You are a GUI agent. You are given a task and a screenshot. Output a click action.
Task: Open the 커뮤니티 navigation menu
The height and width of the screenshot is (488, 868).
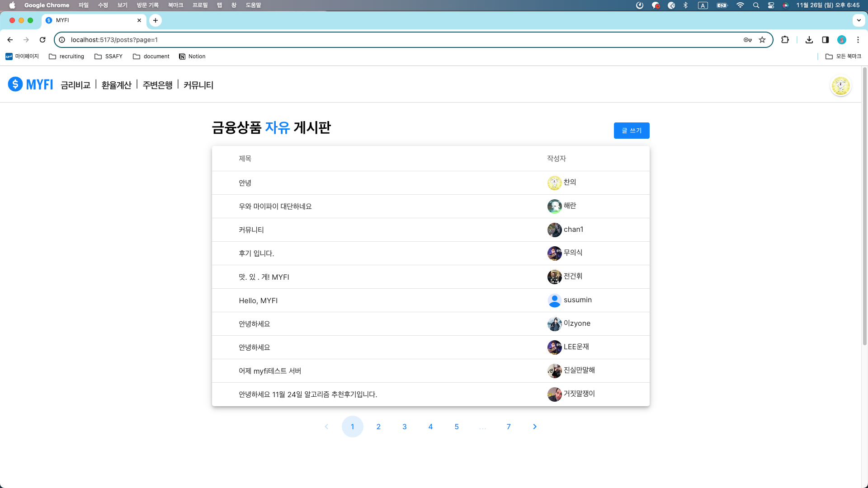tap(198, 85)
